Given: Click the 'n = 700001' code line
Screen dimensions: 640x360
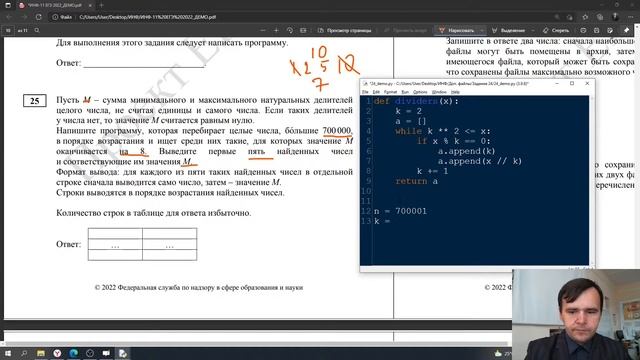Looking at the screenshot, I should click(x=400, y=211).
